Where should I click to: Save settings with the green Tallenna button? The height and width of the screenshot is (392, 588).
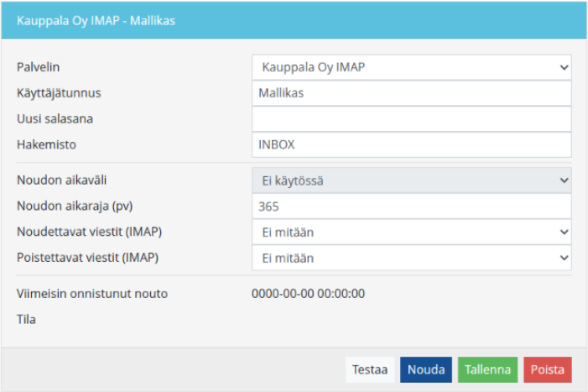487,369
